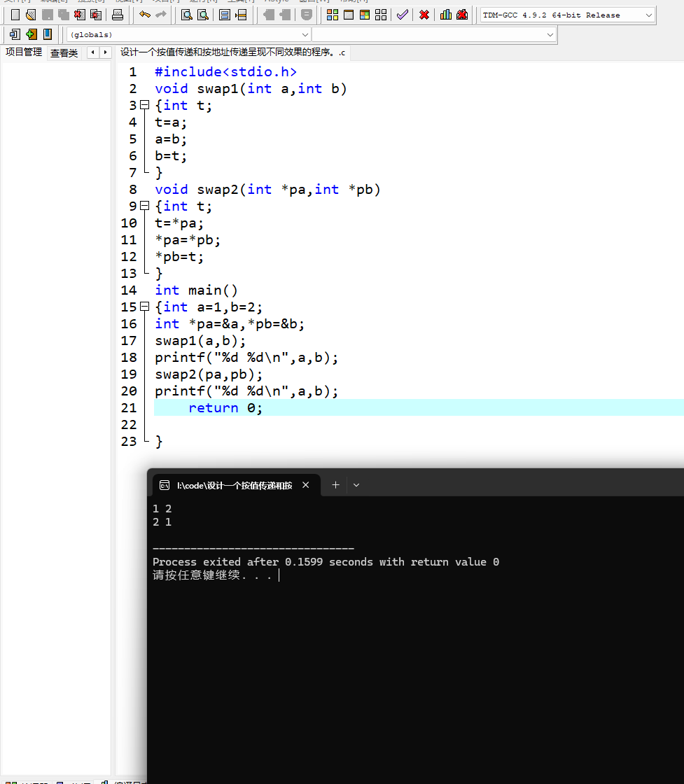The height and width of the screenshot is (784, 684).
Task: Print the source file via printer icon
Action: 118,15
